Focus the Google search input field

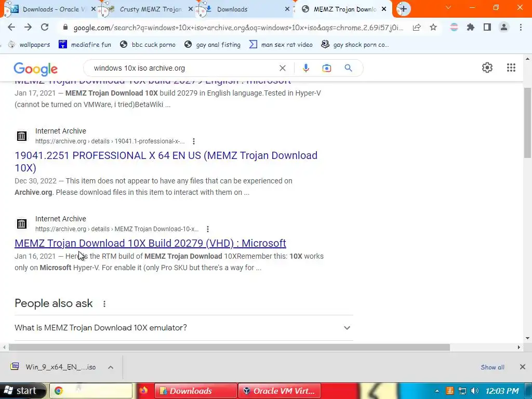coord(183,68)
